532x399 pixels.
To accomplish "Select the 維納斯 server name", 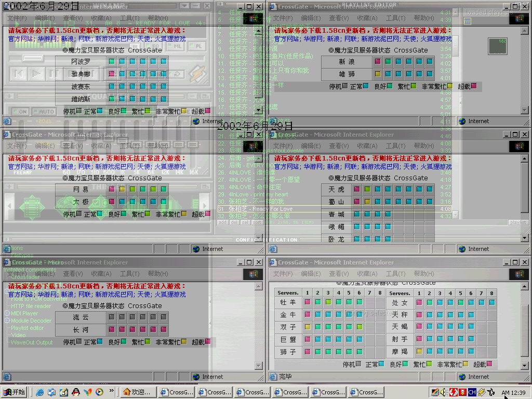I will (81, 99).
